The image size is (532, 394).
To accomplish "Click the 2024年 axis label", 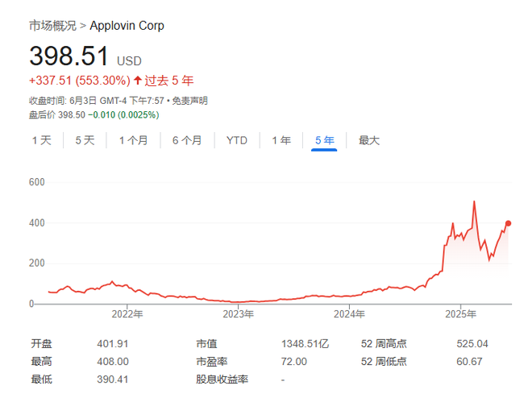I will [349, 314].
